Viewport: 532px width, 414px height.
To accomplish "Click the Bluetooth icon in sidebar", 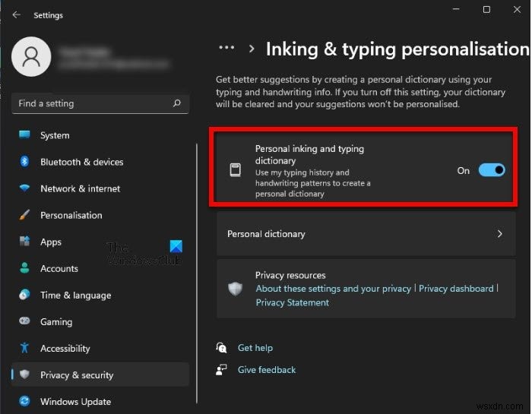I will [x=24, y=161].
